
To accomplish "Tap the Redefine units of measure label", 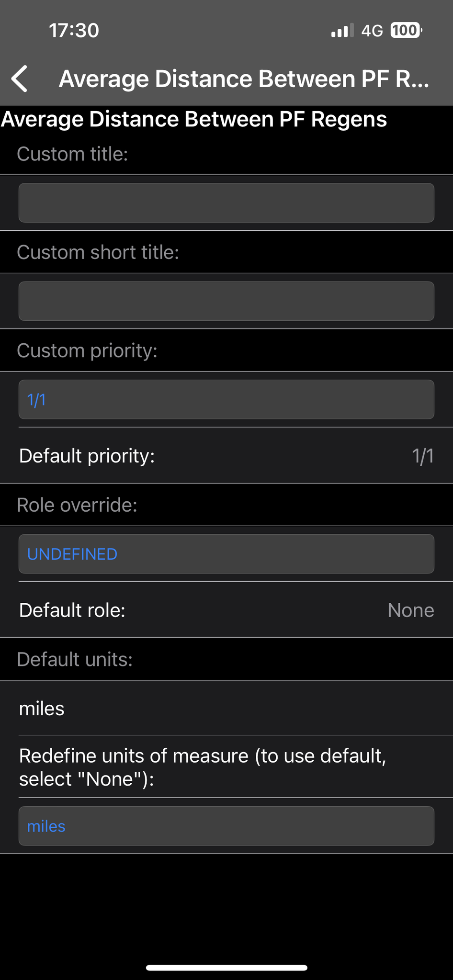I will 203,767.
